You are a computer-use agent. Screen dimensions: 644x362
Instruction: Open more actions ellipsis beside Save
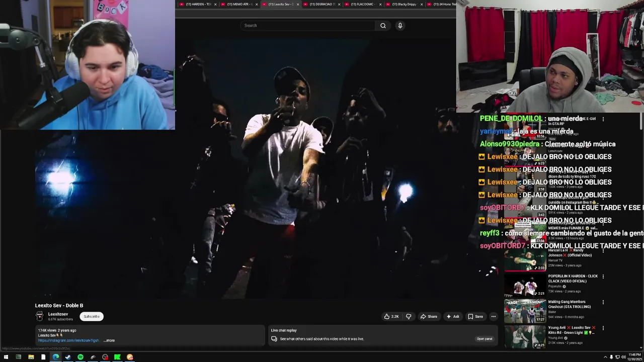[x=494, y=316]
